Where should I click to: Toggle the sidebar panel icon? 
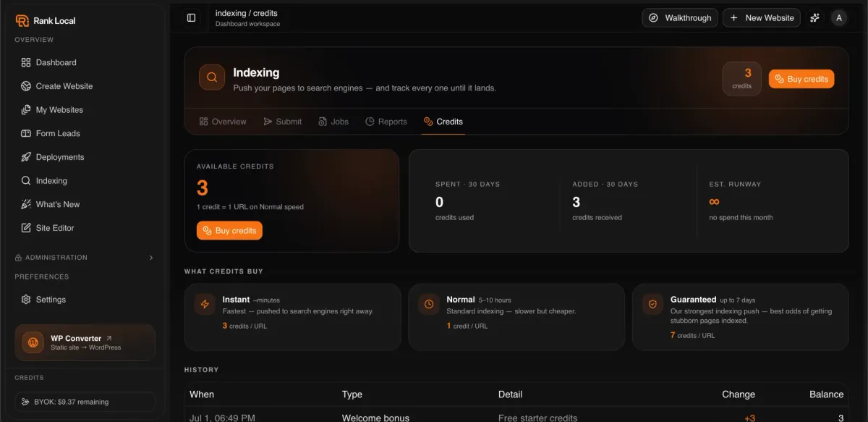192,18
